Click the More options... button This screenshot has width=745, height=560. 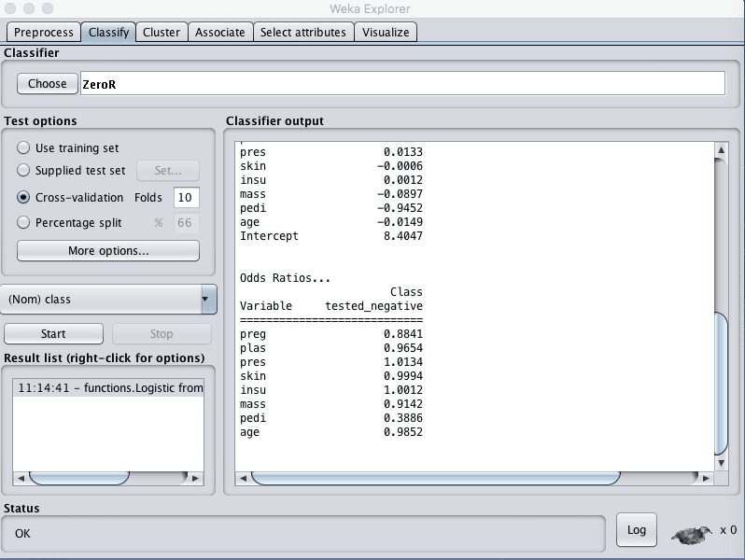point(108,250)
